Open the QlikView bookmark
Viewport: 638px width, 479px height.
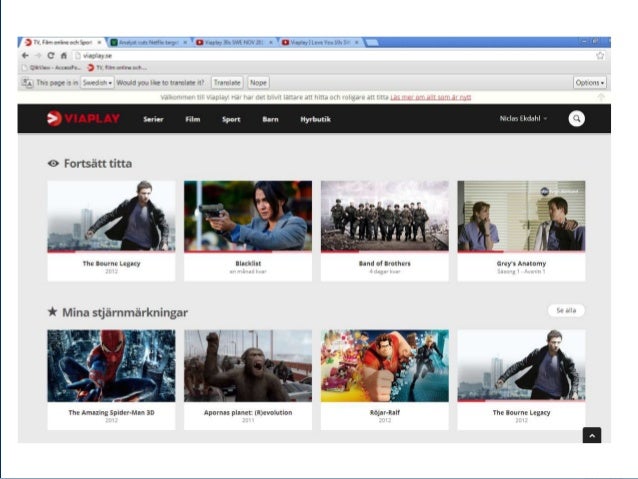click(x=51, y=68)
